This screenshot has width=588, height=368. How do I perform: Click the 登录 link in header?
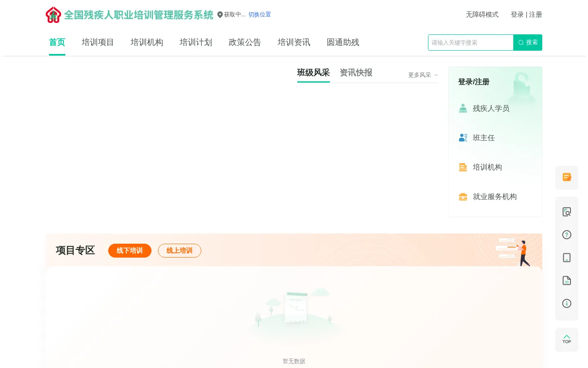click(517, 15)
